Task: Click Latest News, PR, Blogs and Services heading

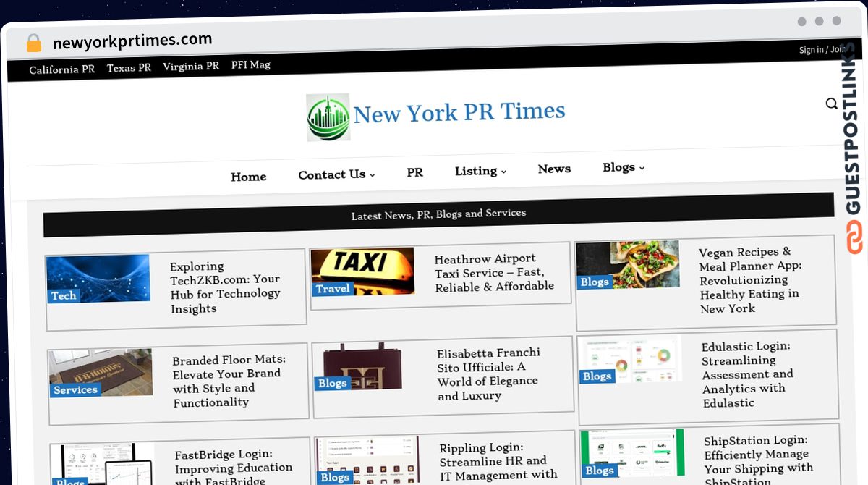Action: 438,214
